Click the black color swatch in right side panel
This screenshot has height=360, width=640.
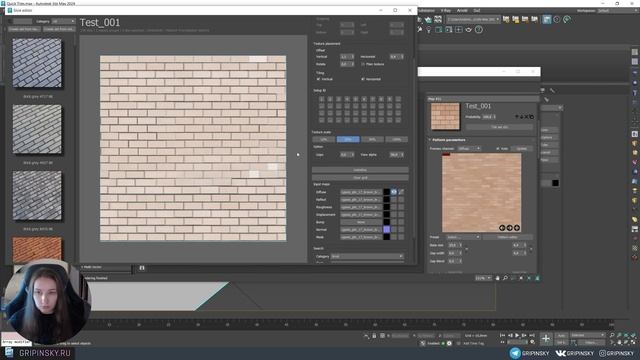pyautogui.click(x=556, y=183)
